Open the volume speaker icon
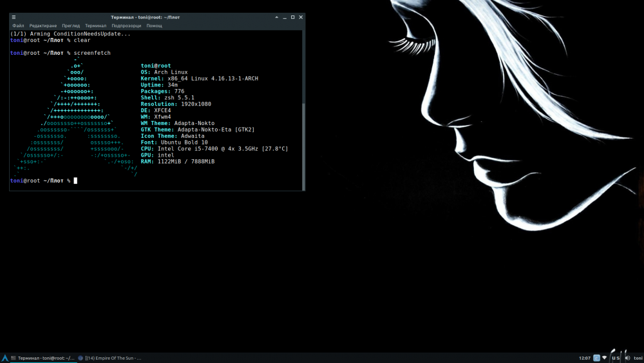Viewport: 644px width, 363px height. [x=627, y=358]
